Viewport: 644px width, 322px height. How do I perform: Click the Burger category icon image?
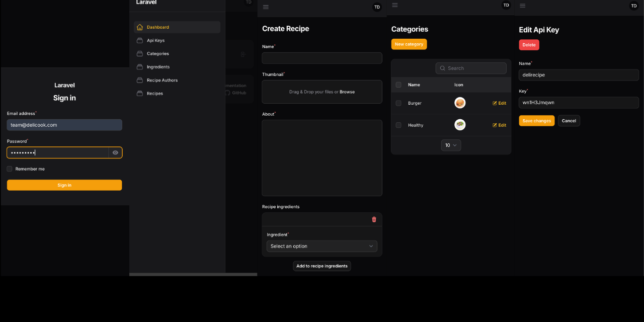click(460, 103)
